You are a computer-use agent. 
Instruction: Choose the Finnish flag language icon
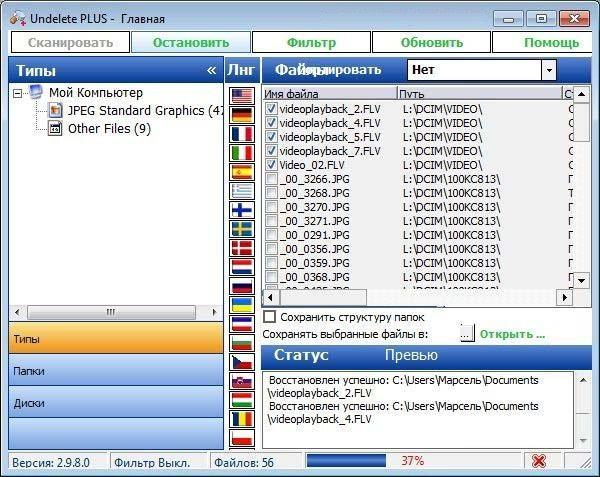tap(242, 210)
